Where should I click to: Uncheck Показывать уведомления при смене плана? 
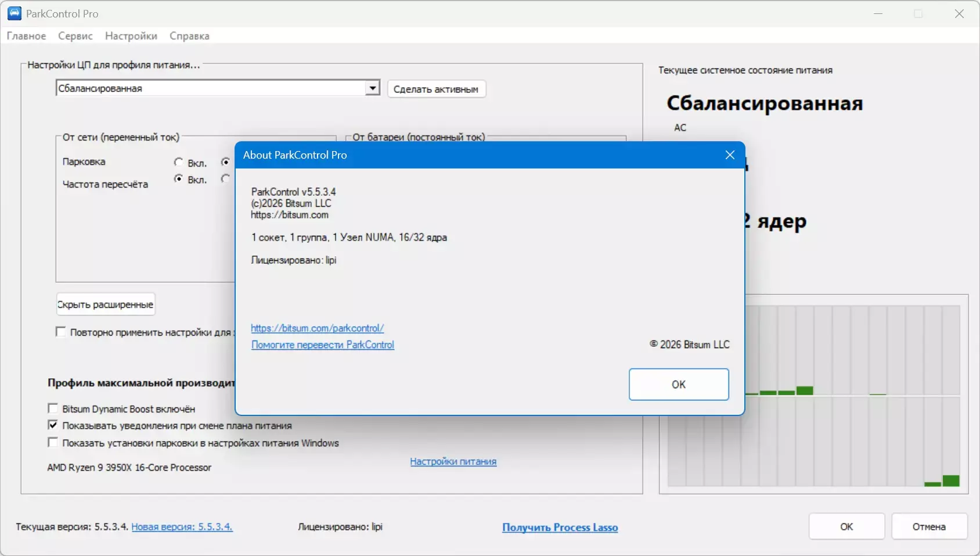point(53,425)
